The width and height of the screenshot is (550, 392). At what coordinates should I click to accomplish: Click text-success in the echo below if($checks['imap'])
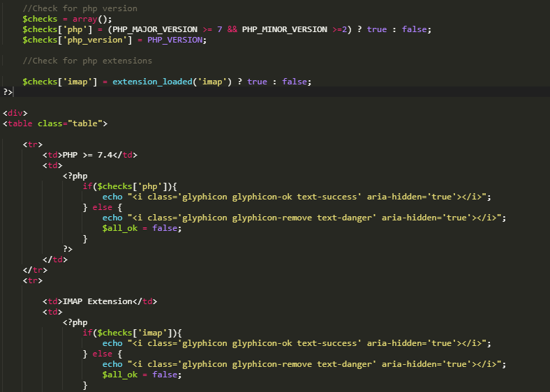click(327, 343)
